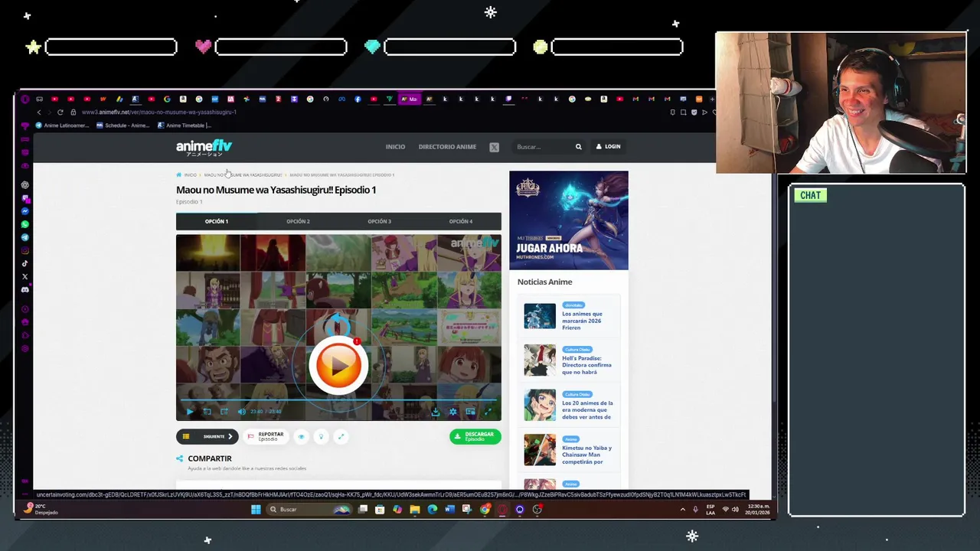Click REPORTAR Episodio button

(x=265, y=437)
